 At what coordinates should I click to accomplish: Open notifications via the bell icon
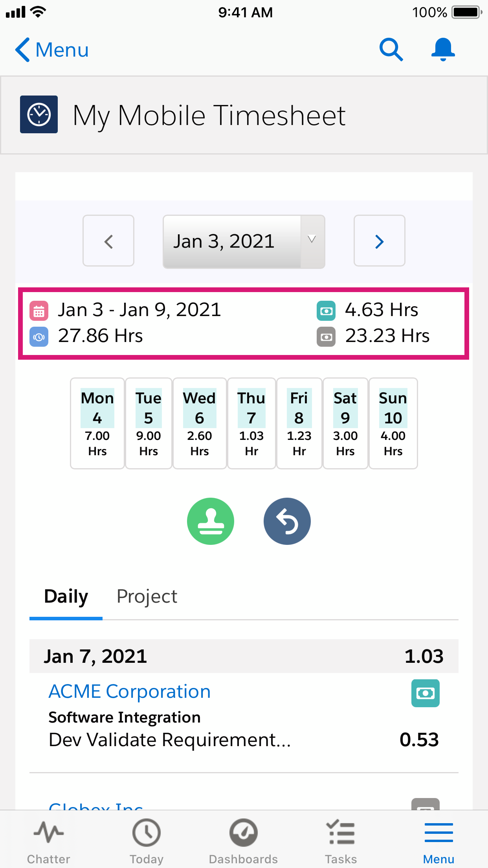click(442, 50)
